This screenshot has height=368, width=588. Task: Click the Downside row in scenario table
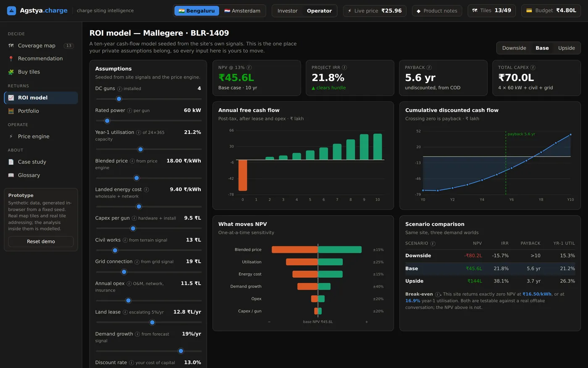click(490, 256)
